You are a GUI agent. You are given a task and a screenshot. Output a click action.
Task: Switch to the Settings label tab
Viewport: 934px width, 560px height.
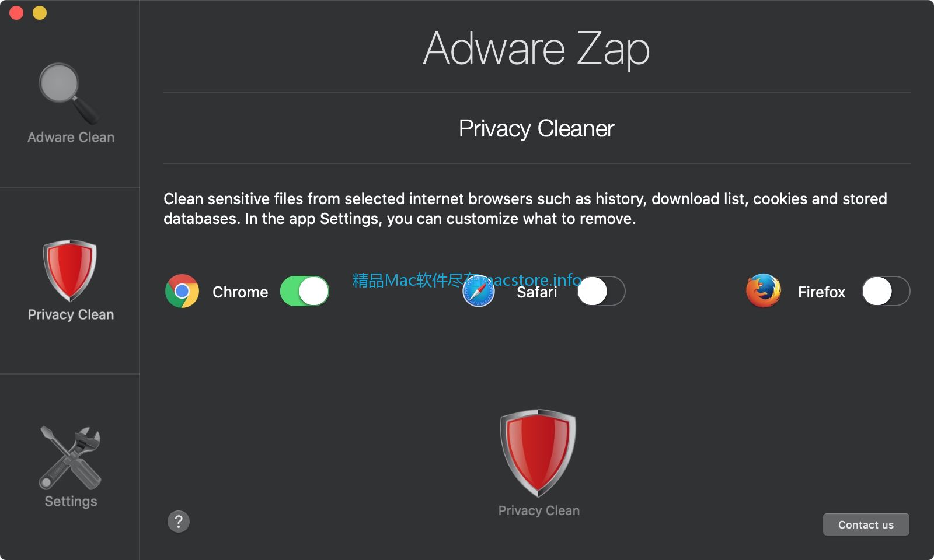coord(71,502)
